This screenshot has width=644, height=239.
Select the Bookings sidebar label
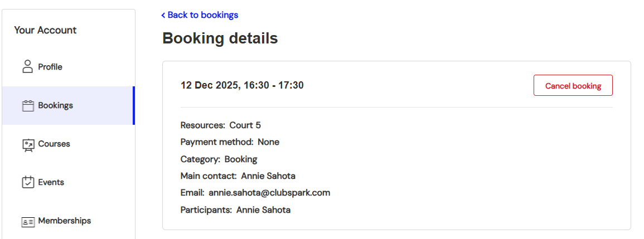click(x=55, y=105)
